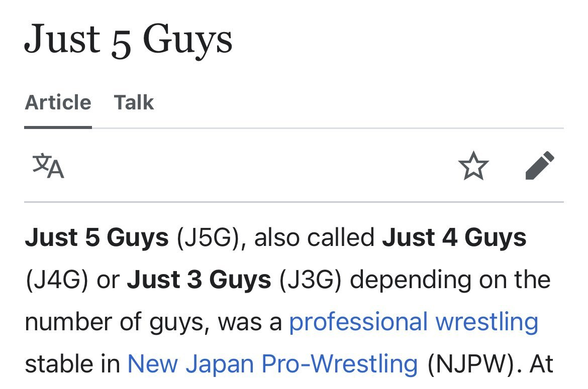Click the pencil edit icon
588x389 pixels.
(x=539, y=166)
